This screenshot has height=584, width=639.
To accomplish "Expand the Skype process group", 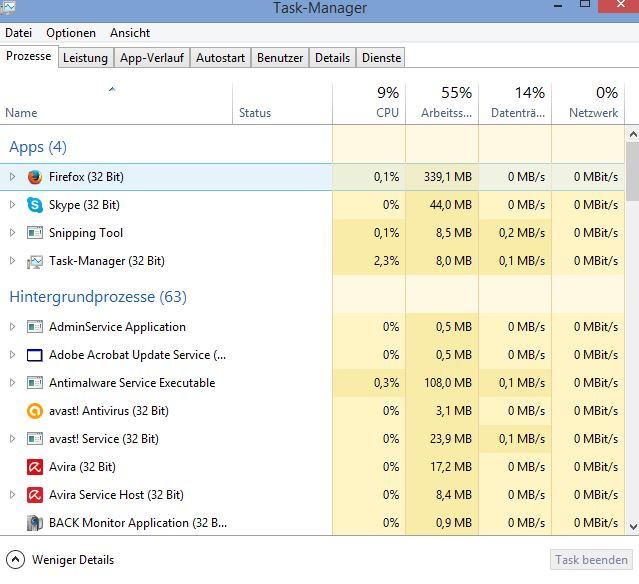I will pos(12,204).
